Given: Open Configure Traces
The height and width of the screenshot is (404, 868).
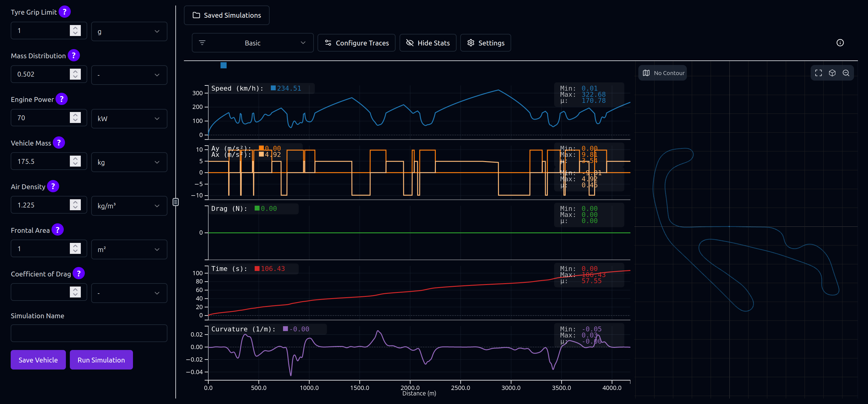Looking at the screenshot, I should (x=357, y=43).
